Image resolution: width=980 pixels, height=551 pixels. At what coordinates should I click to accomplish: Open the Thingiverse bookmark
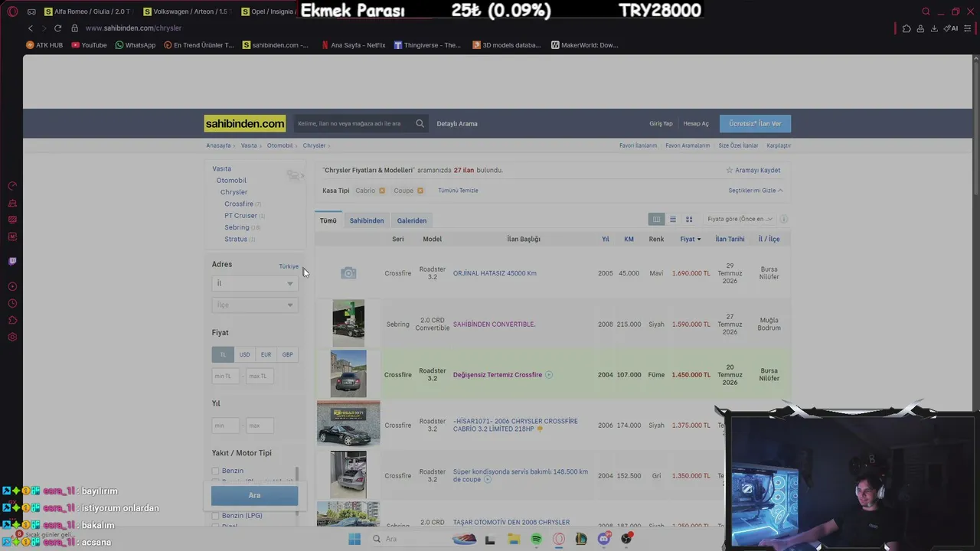427,45
